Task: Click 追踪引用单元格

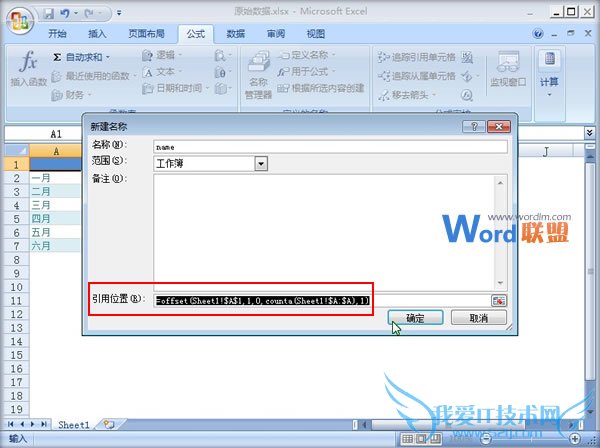Action: [416, 57]
